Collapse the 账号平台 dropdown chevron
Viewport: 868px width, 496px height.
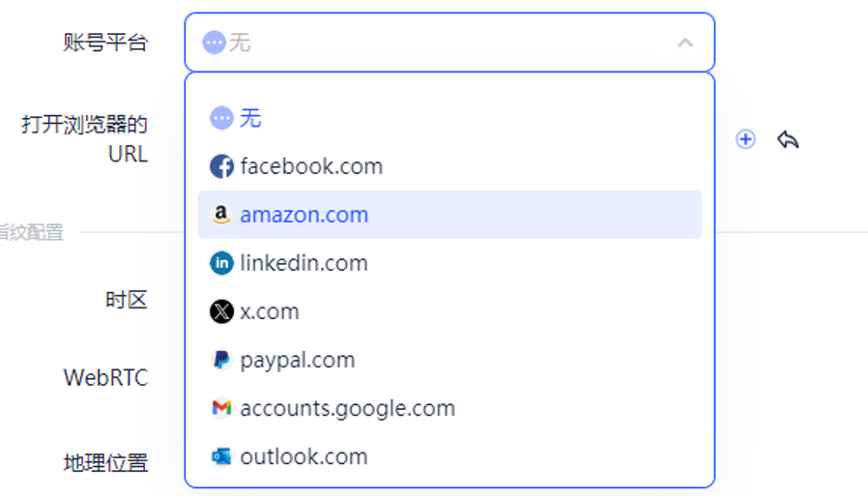click(685, 43)
